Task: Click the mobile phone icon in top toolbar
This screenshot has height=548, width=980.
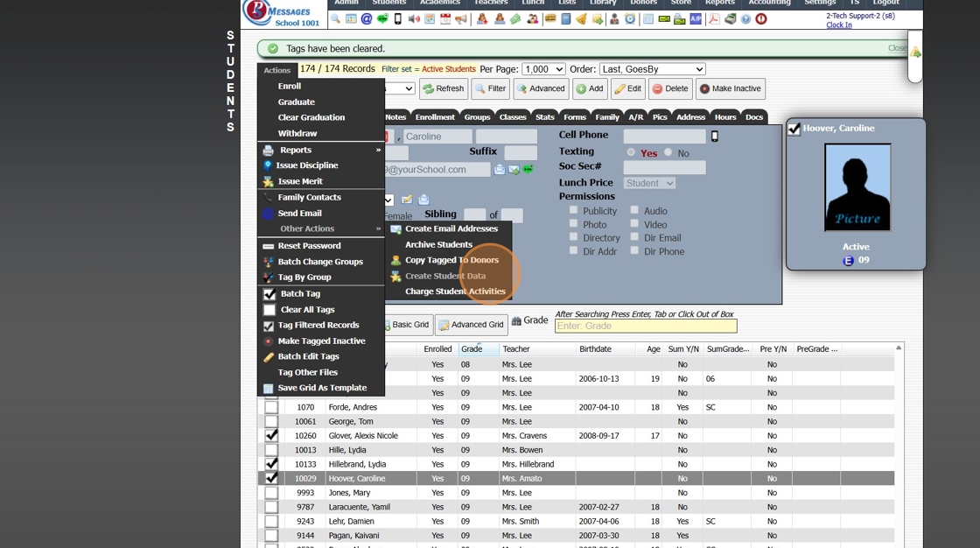Action: [x=398, y=19]
